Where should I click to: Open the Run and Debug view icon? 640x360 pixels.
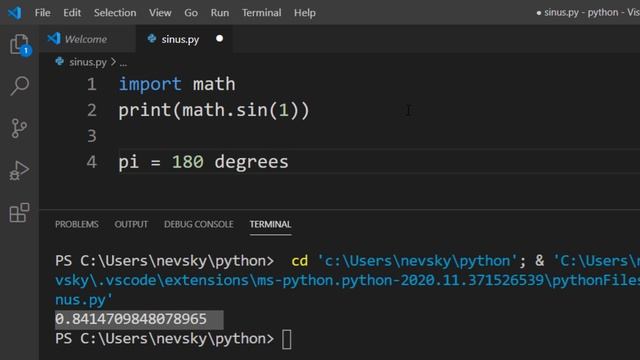coord(19,170)
